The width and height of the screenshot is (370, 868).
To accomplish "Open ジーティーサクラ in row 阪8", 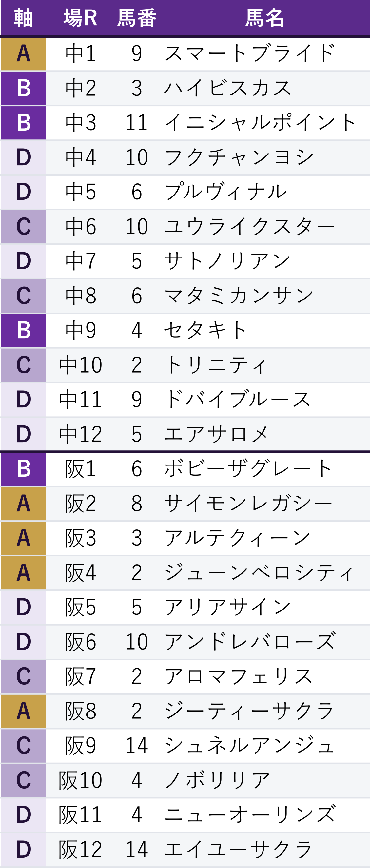I will click(x=249, y=711).
